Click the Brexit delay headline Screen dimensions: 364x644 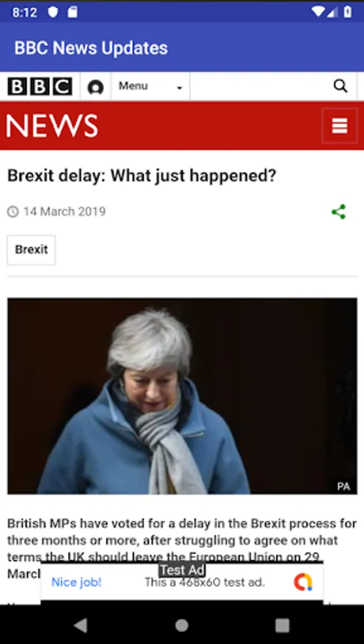point(142,176)
